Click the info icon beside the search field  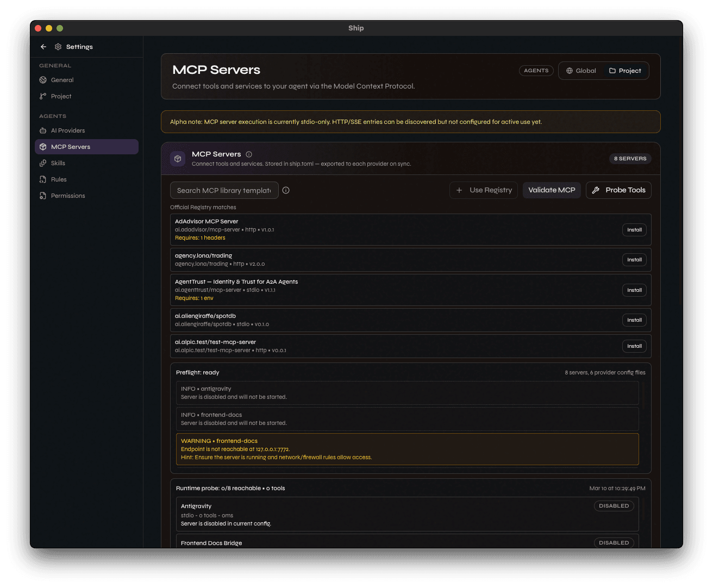click(286, 190)
